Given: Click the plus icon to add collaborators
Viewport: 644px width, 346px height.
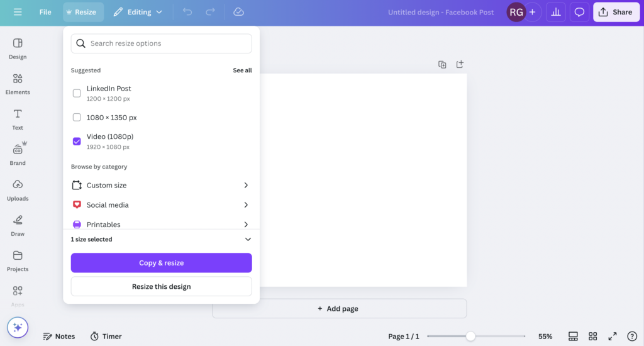Looking at the screenshot, I should pyautogui.click(x=533, y=12).
